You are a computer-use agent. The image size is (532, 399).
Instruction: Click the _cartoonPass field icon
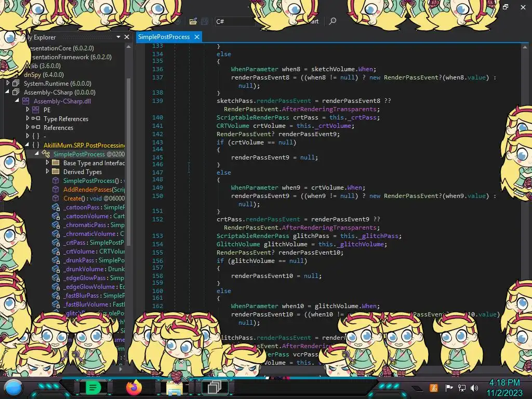[x=56, y=207]
